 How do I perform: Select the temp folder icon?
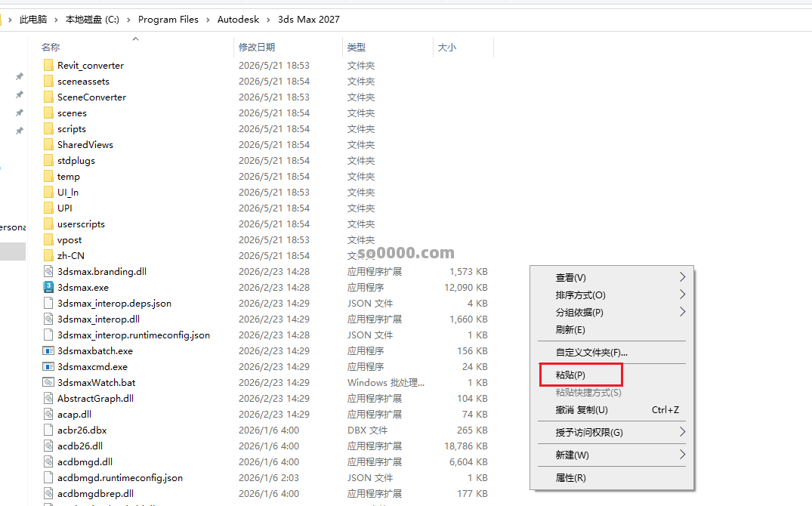click(48, 176)
